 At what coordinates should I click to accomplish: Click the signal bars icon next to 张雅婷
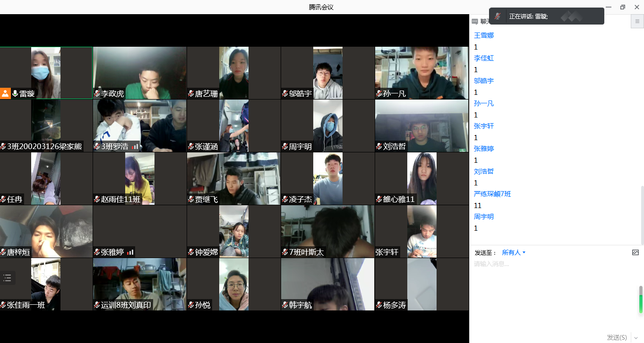point(130,252)
